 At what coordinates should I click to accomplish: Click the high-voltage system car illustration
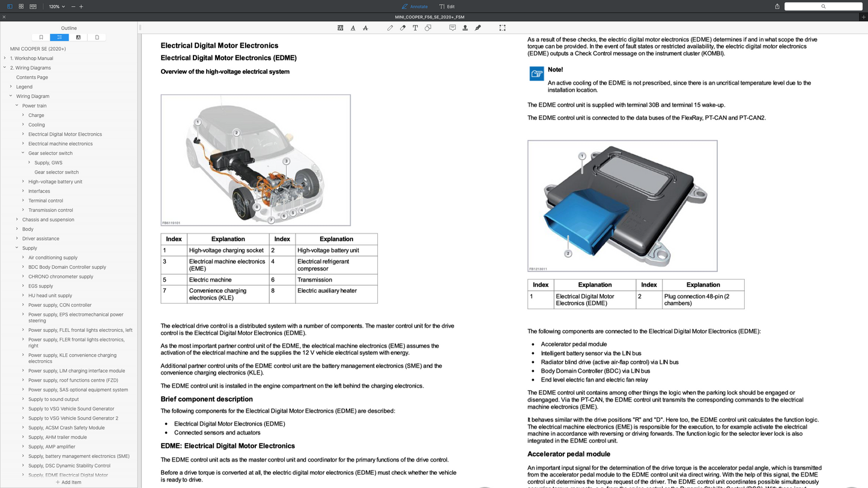point(255,160)
